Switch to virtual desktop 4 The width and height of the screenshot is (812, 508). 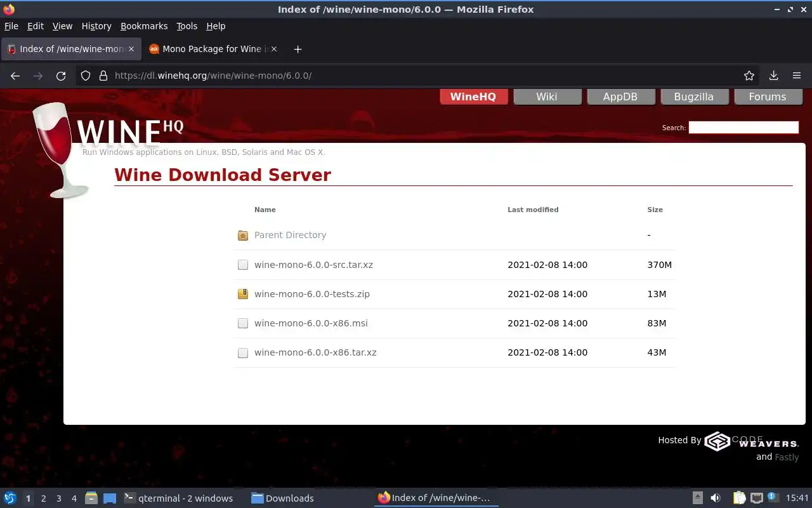pyautogui.click(x=74, y=498)
